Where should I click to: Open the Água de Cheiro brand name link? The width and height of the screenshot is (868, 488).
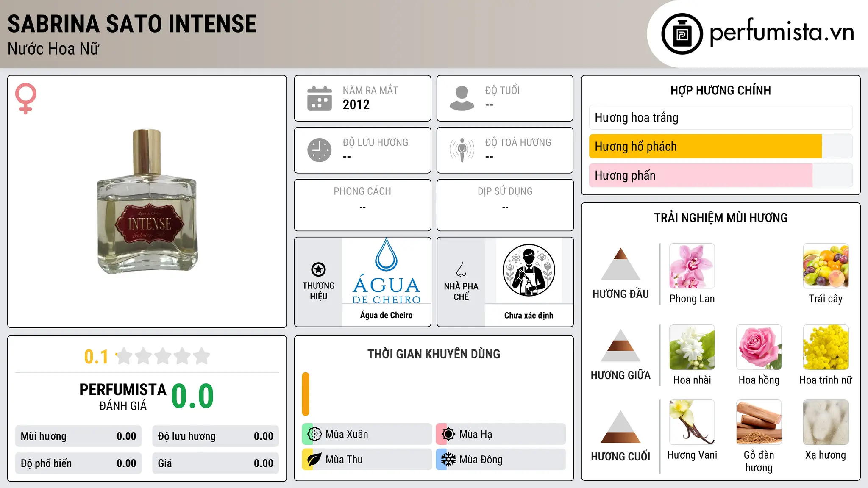click(x=386, y=315)
